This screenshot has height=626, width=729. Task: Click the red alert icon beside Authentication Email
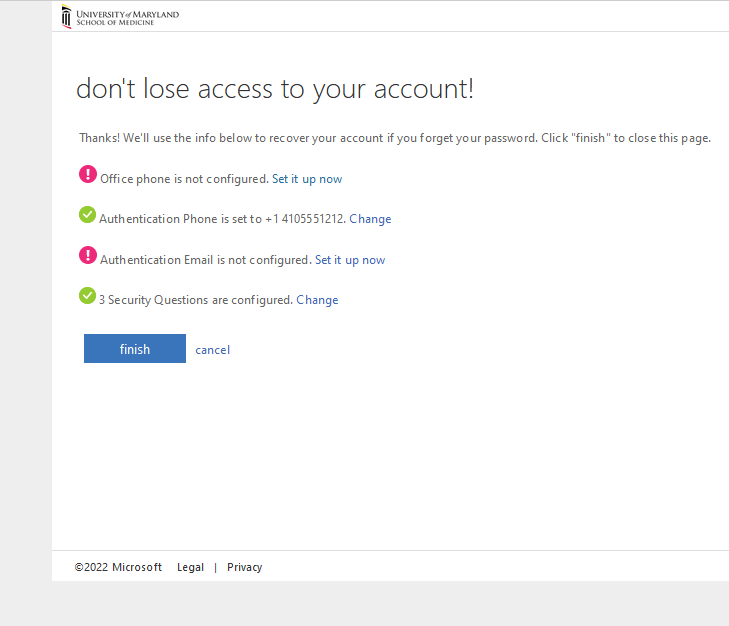click(x=88, y=256)
